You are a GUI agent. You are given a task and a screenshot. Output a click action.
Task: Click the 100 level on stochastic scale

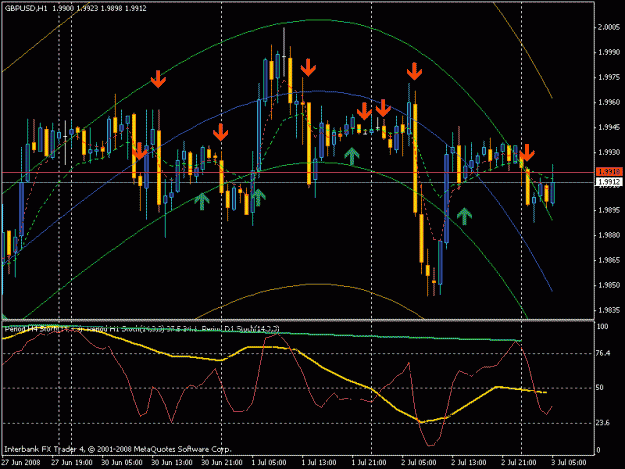(603, 326)
